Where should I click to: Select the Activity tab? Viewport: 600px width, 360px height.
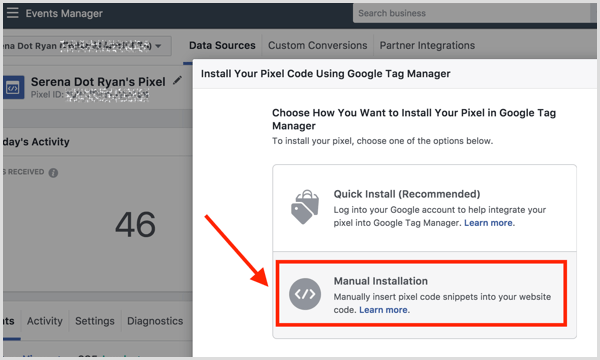pyautogui.click(x=44, y=321)
